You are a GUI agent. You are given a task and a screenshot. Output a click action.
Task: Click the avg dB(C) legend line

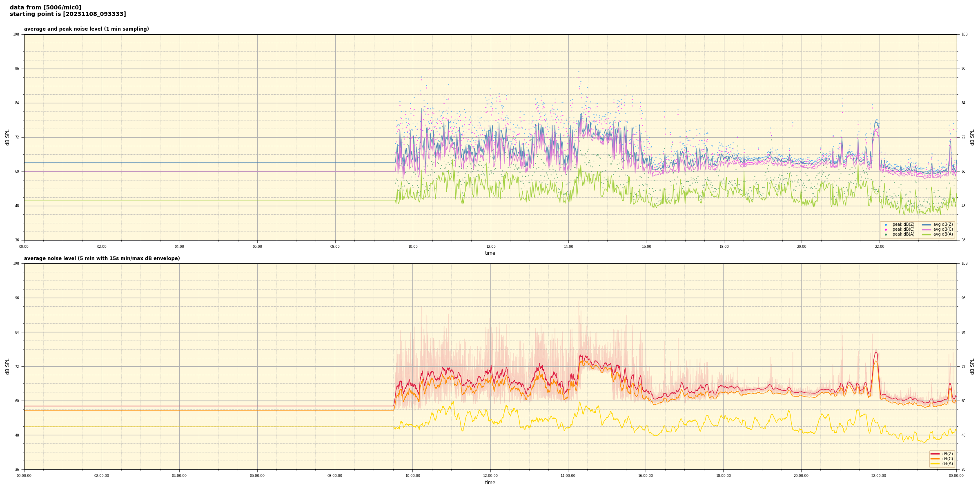(926, 229)
